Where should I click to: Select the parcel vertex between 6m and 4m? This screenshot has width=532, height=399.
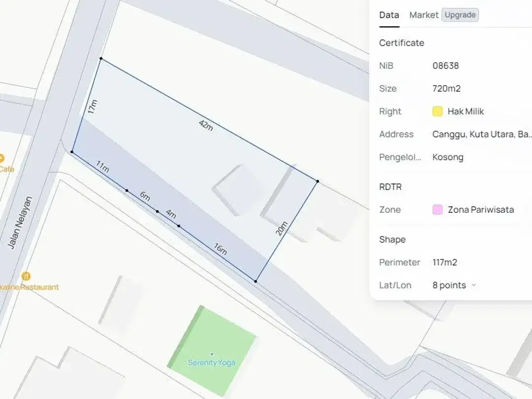click(158, 211)
